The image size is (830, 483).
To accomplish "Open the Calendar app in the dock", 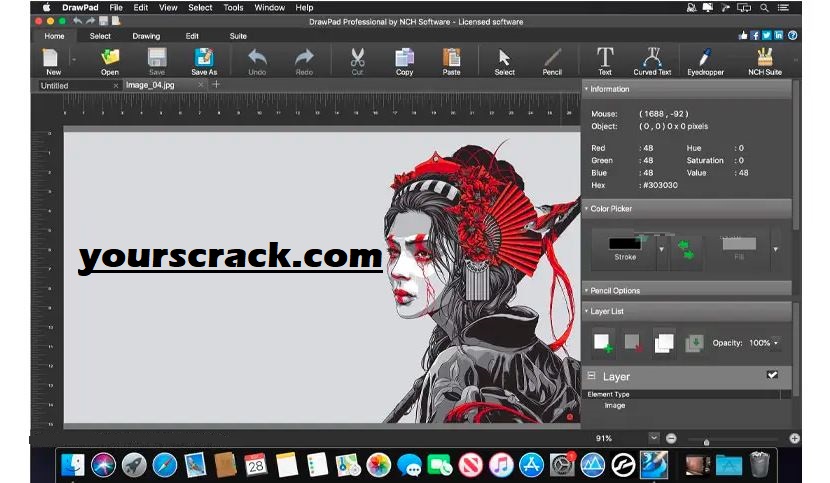I will (256, 466).
